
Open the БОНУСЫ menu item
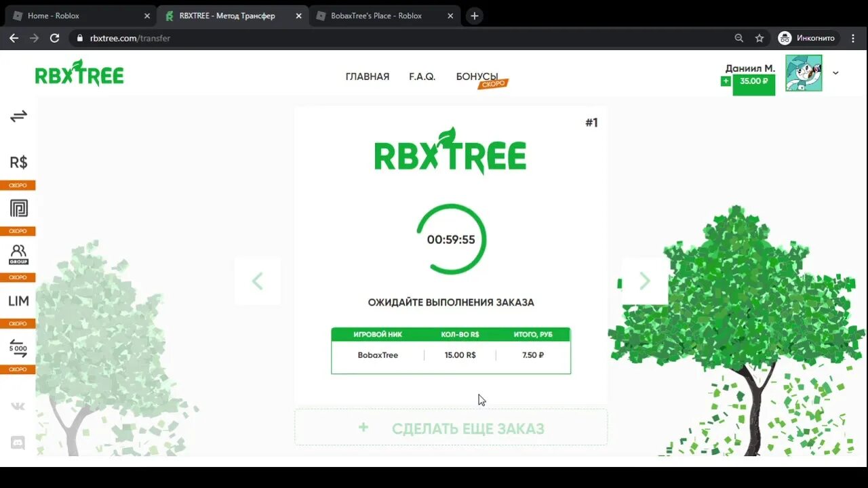click(477, 77)
